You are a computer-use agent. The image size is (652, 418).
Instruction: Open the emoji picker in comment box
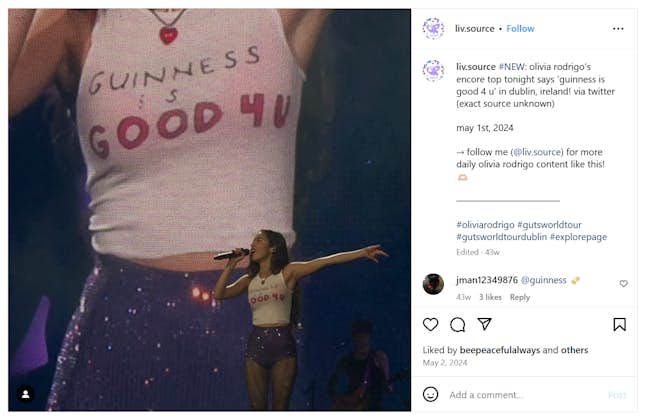431,395
